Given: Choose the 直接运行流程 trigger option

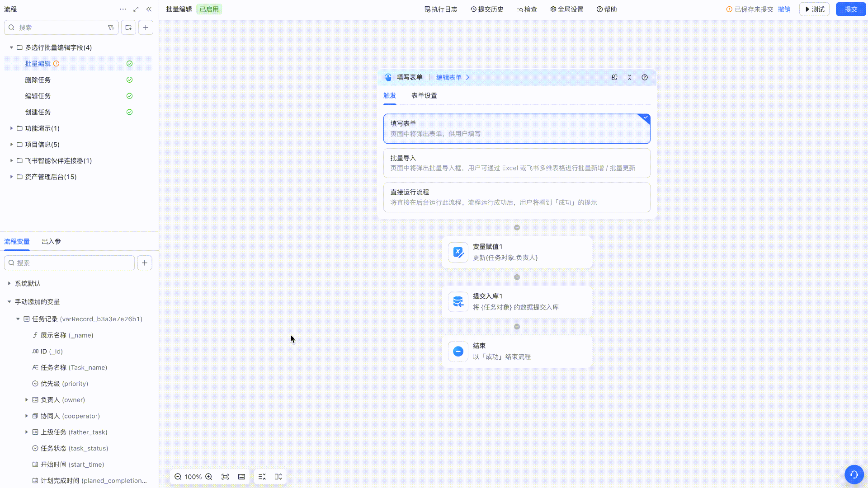Looking at the screenshot, I should click(x=517, y=197).
